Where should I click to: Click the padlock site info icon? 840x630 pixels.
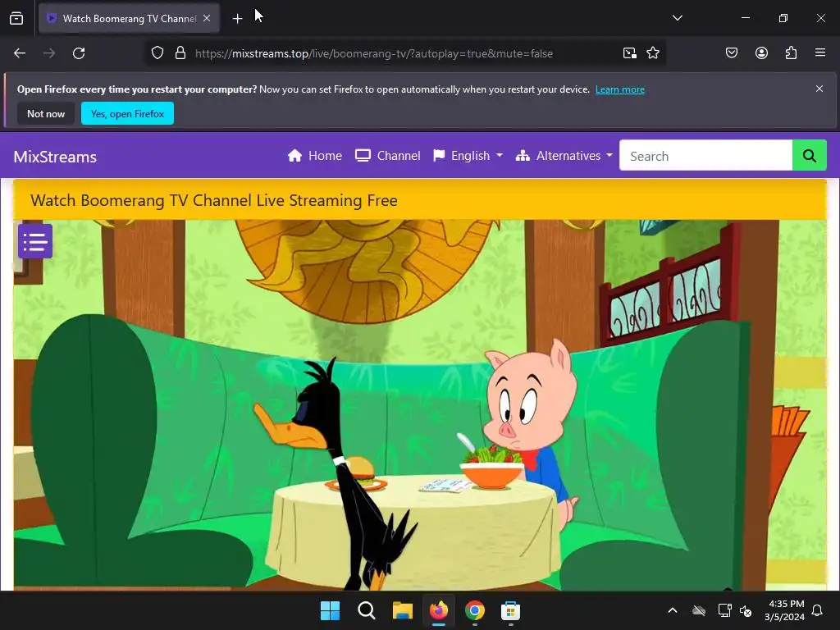180,53
